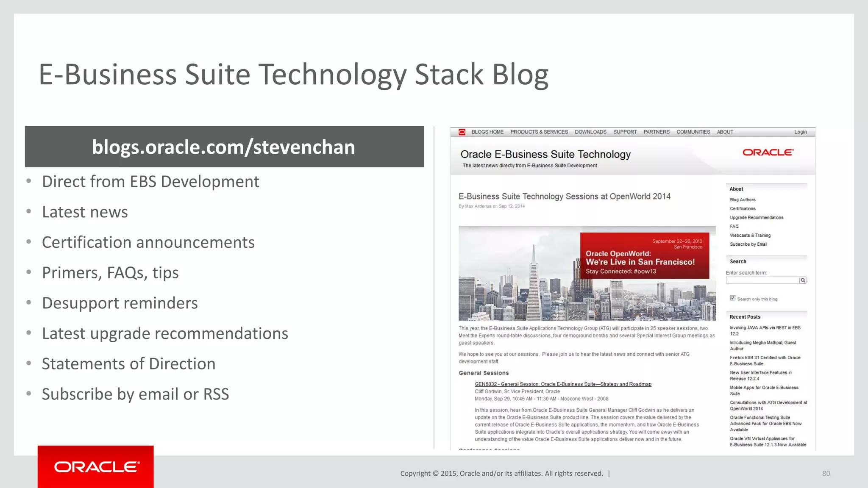This screenshot has width=868, height=488.
Task: Click the 'Subscribe by email or RSS' bullet
Action: (135, 394)
